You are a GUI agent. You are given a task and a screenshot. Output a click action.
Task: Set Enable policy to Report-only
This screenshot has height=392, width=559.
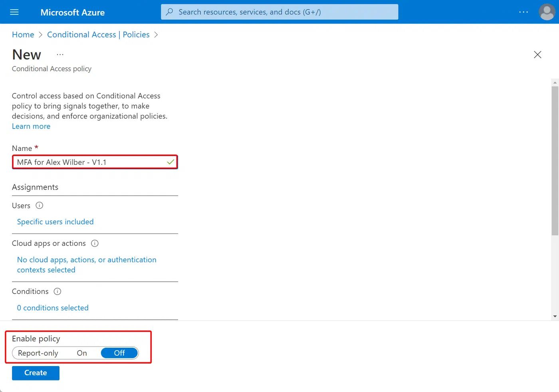tap(38, 353)
